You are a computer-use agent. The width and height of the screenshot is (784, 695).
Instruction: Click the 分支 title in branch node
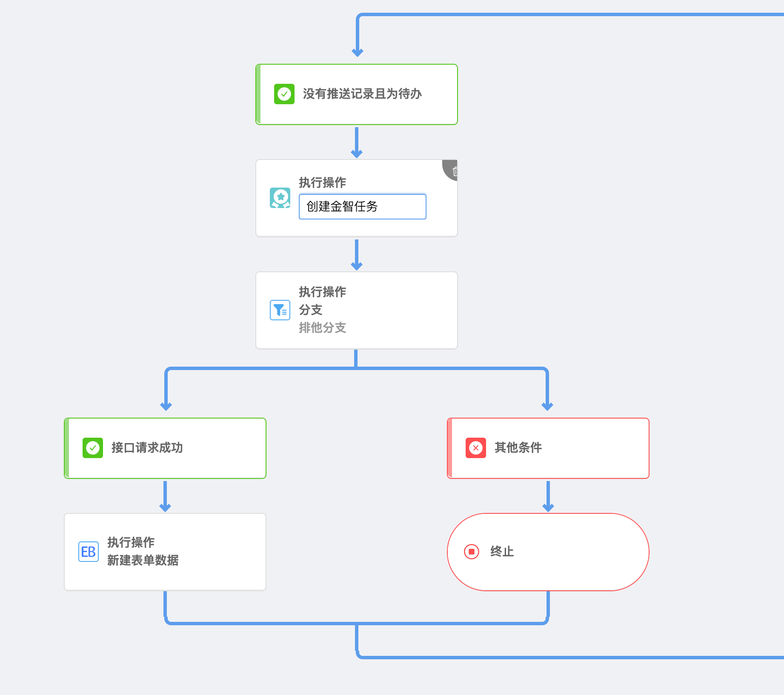tap(311, 310)
